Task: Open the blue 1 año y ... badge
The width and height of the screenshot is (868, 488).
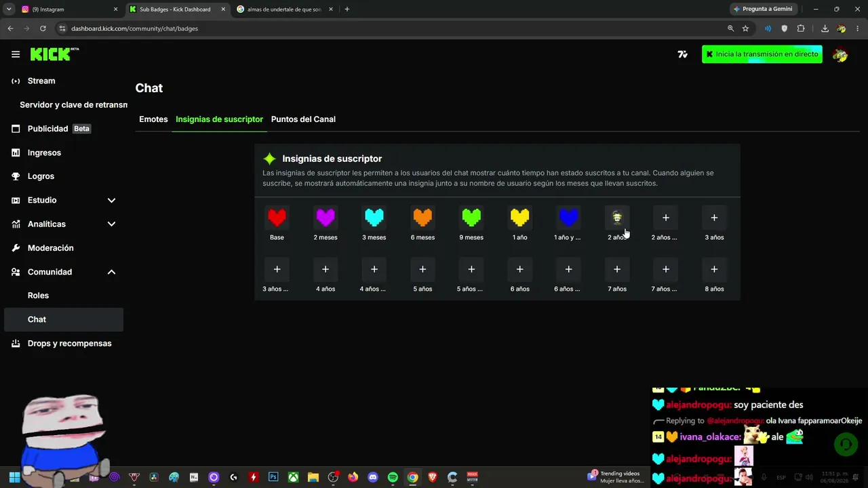Action: (568, 218)
